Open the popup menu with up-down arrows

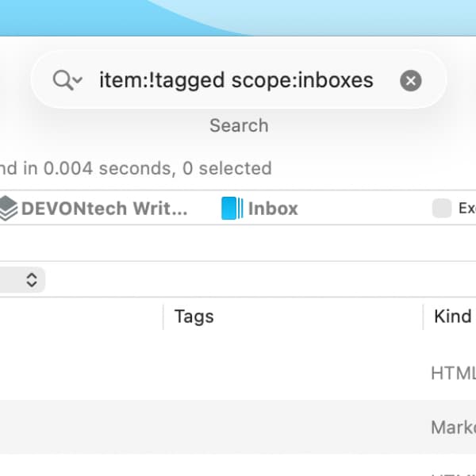(x=32, y=279)
